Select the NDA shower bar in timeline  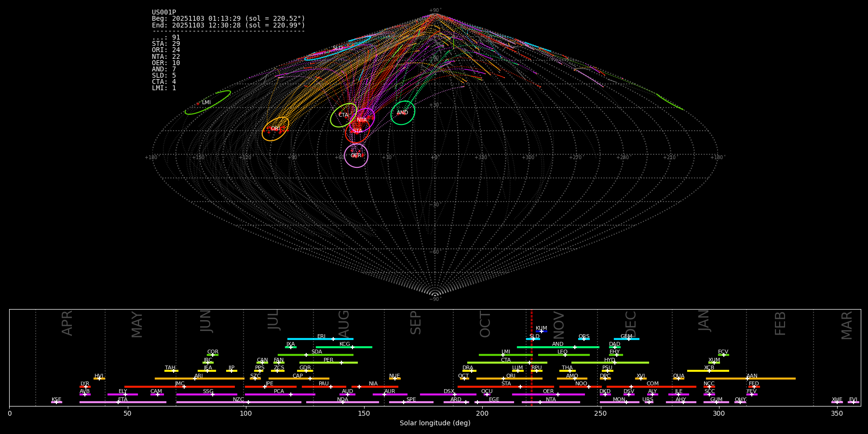click(x=342, y=402)
